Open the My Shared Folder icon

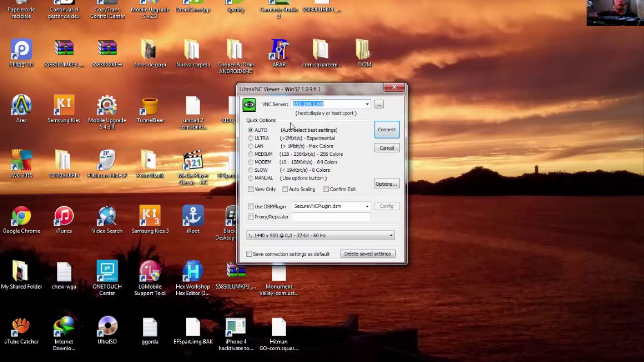pos(21,275)
